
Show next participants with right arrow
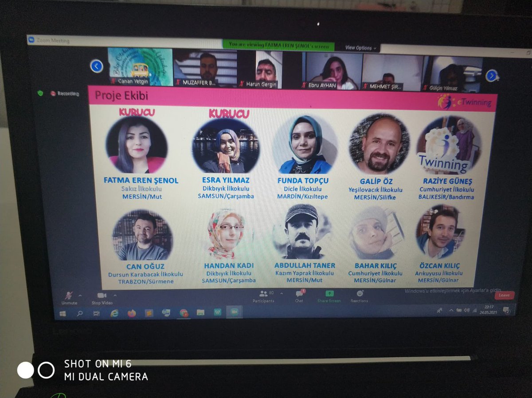point(492,75)
